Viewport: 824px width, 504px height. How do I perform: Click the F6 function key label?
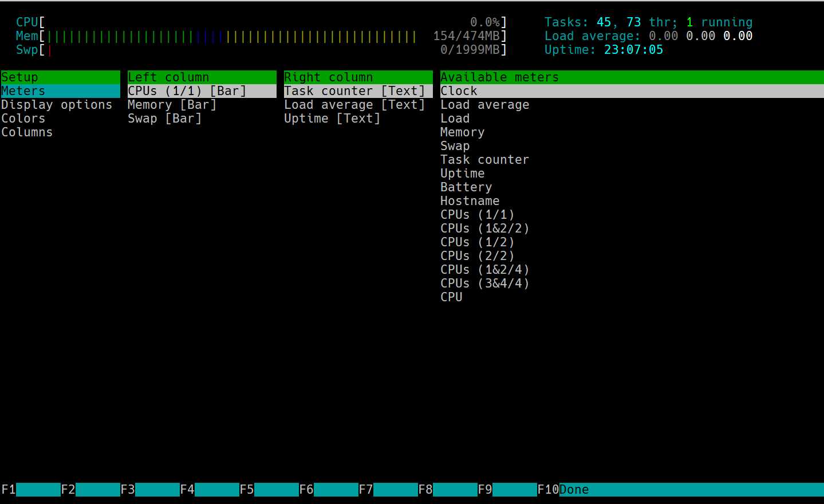pos(306,490)
